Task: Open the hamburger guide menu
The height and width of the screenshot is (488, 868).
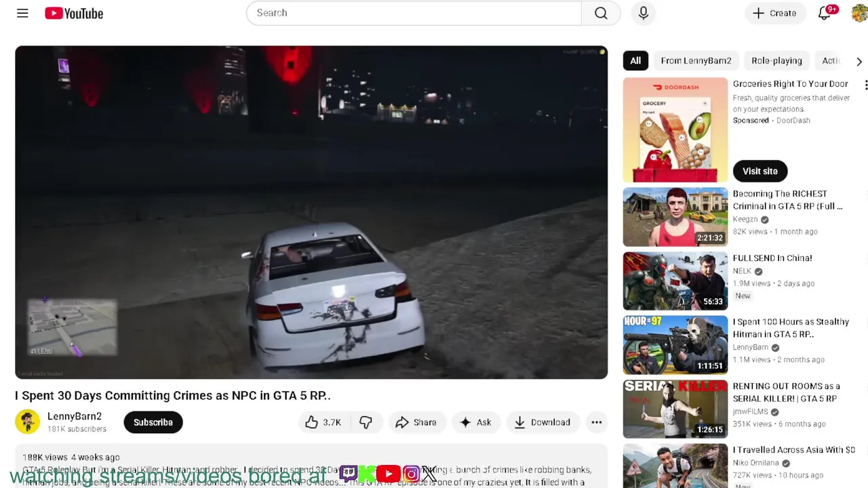Action: [22, 13]
